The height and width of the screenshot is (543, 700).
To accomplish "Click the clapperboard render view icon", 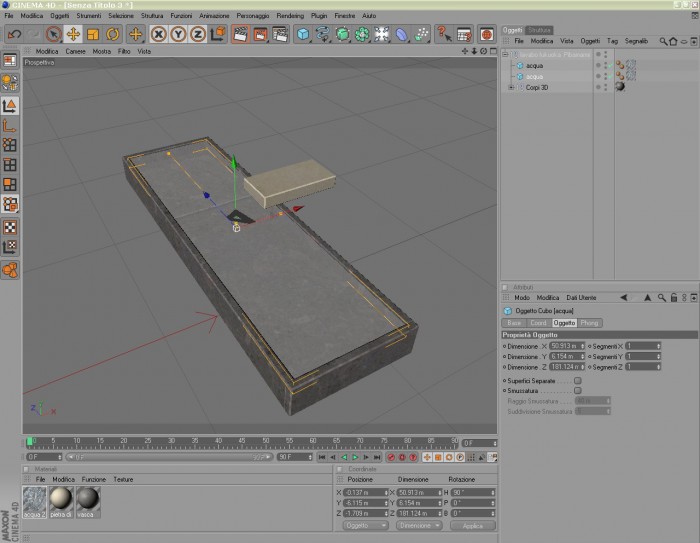I will coord(241,34).
